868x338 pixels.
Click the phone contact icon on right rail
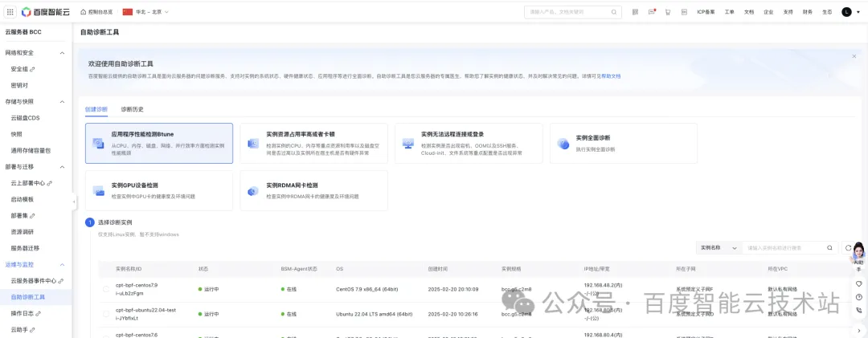click(x=858, y=311)
